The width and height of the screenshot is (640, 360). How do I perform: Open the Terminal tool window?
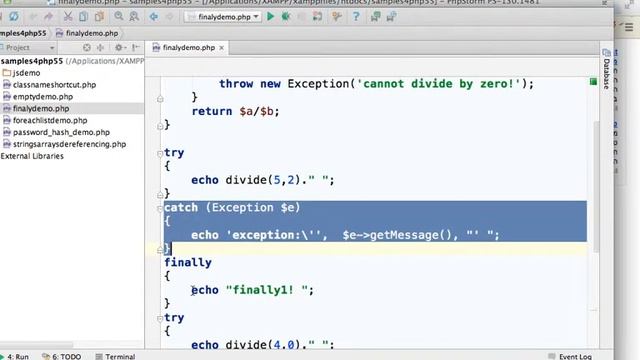coord(116,356)
